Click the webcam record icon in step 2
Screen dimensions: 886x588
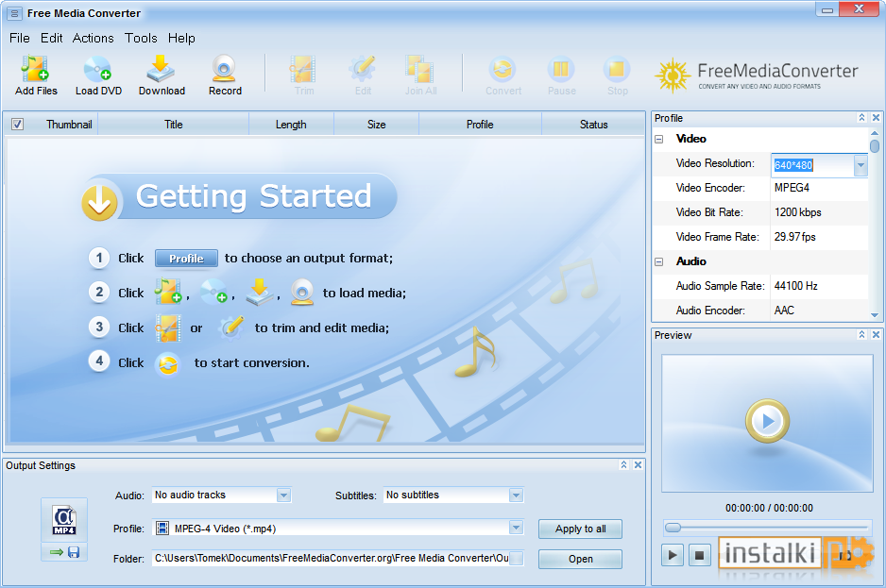coord(302,292)
